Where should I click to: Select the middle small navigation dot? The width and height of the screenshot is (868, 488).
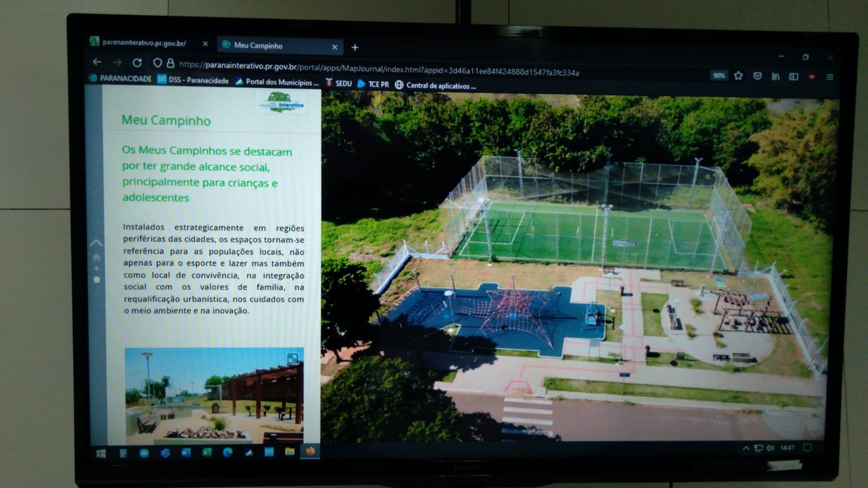97,268
